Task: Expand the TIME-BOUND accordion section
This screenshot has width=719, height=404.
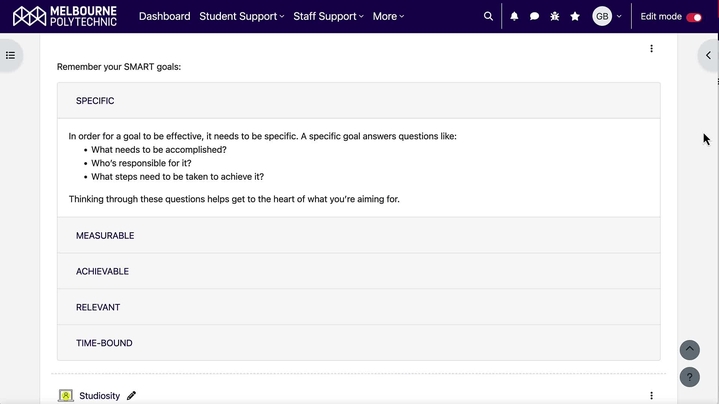Action: (359, 343)
